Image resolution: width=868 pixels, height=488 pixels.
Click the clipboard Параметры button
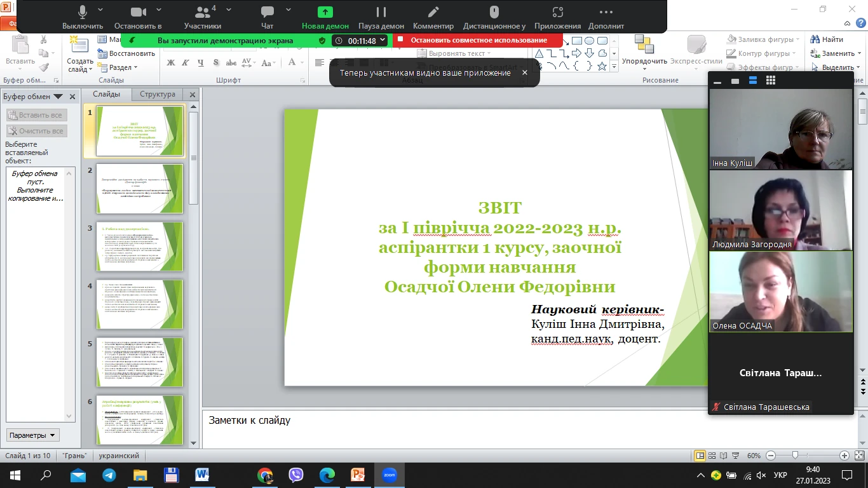click(33, 435)
